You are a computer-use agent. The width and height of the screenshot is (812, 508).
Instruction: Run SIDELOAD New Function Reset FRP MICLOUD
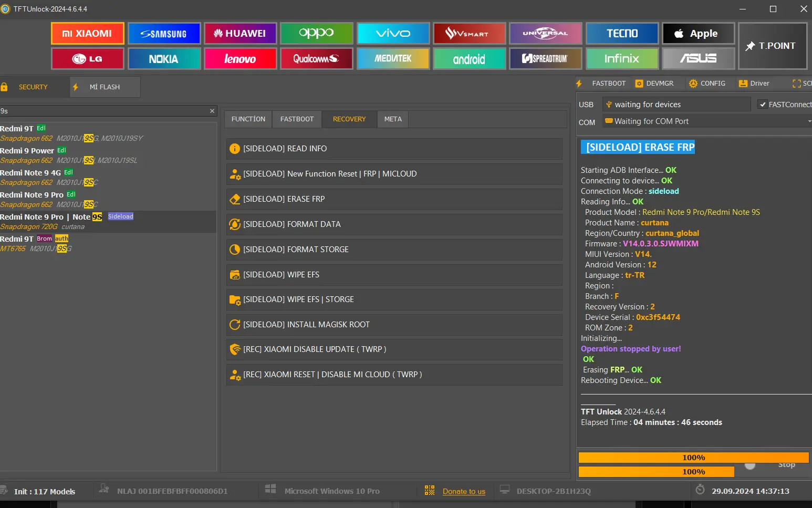(x=394, y=174)
